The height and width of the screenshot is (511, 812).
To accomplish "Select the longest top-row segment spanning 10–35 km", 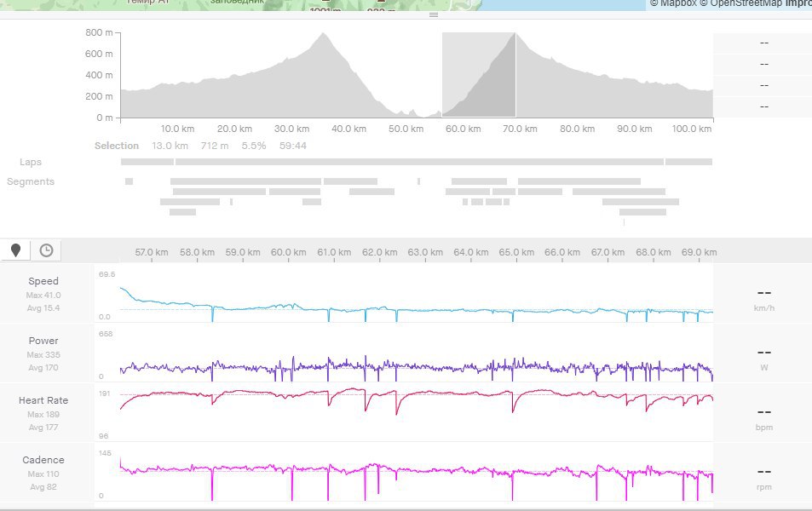I will click(246, 181).
